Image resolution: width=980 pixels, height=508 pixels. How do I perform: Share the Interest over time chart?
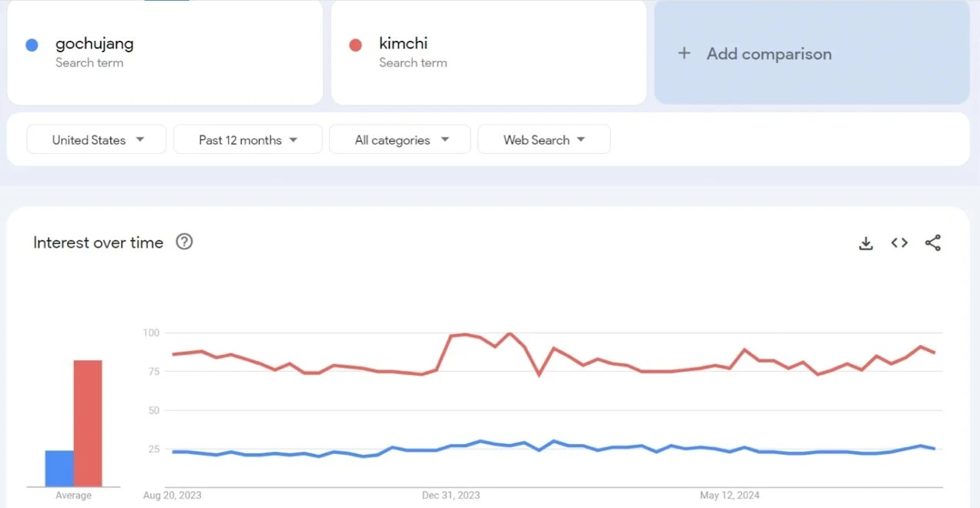[933, 243]
